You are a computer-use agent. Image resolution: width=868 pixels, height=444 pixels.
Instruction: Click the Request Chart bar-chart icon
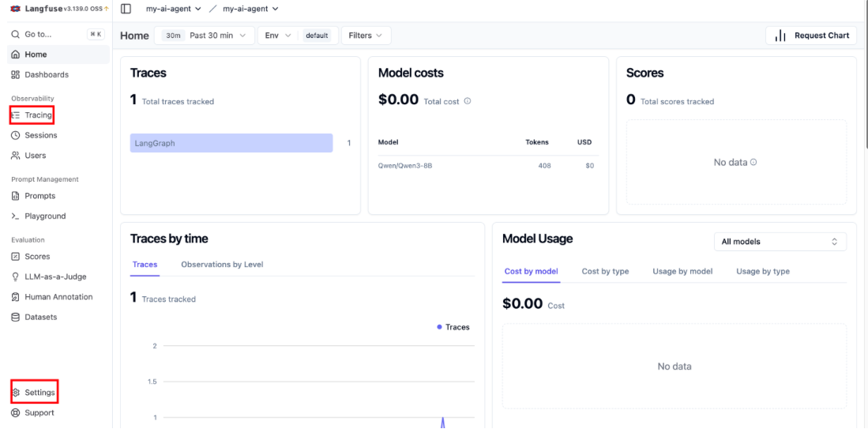pyautogui.click(x=780, y=36)
